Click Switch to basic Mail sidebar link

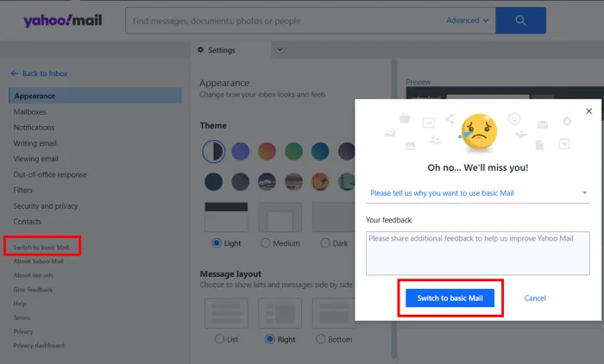(41, 248)
